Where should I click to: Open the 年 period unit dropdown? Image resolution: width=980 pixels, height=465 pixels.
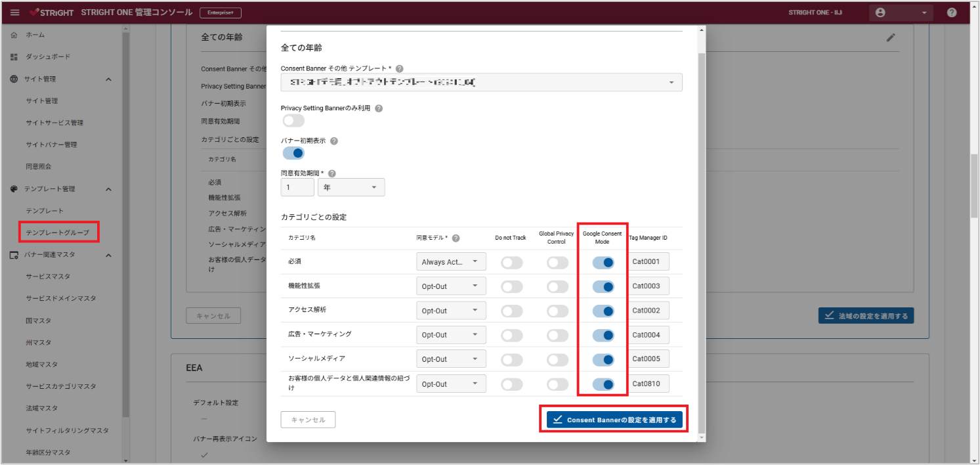[x=351, y=188]
